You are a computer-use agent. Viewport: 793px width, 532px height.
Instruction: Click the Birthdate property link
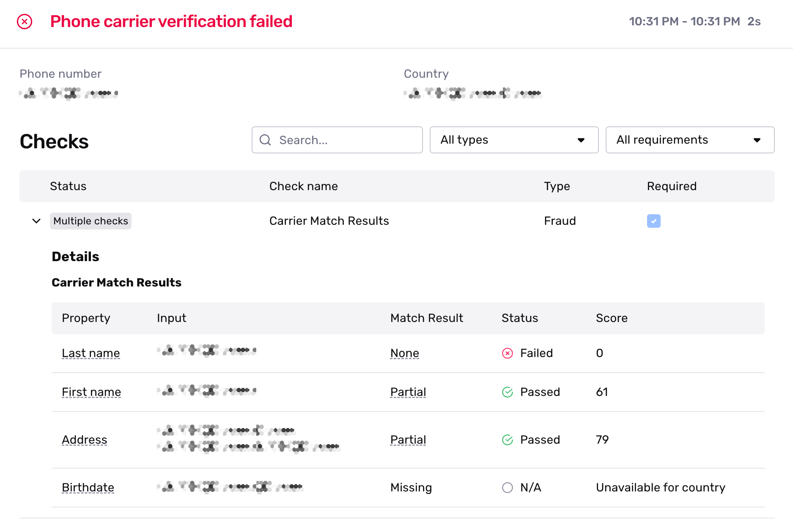(88, 488)
